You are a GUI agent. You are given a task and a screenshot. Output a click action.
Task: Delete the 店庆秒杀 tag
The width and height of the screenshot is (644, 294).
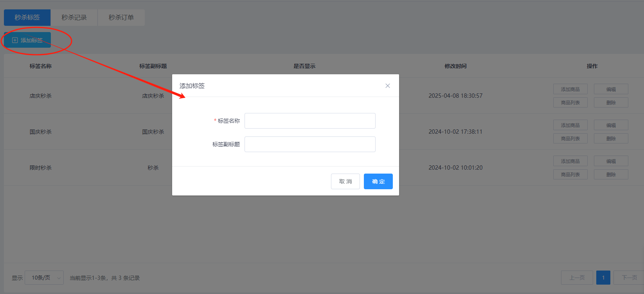point(611,102)
